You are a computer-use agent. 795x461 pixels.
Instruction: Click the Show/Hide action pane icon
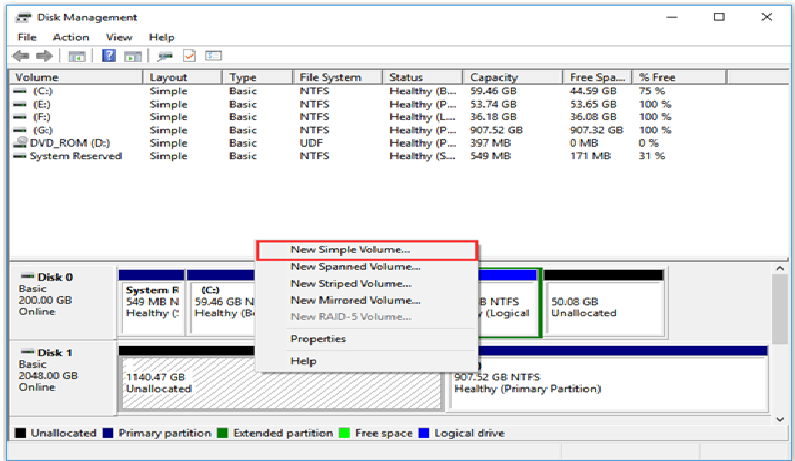(133, 56)
